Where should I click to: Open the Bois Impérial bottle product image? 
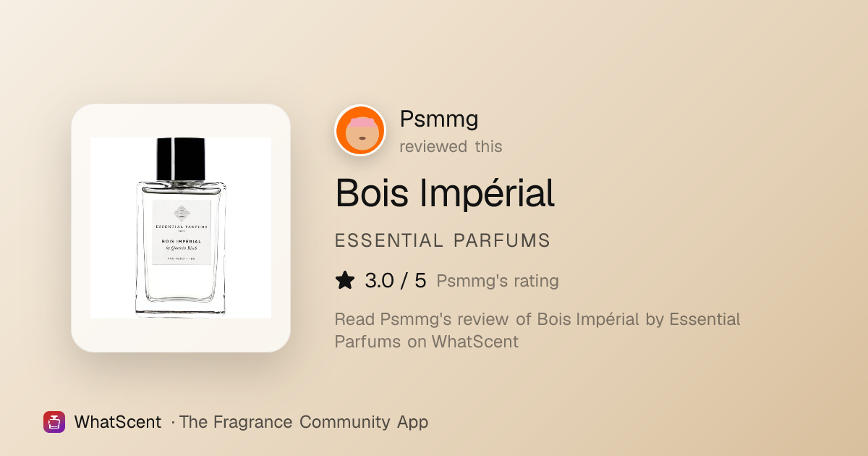[181, 228]
